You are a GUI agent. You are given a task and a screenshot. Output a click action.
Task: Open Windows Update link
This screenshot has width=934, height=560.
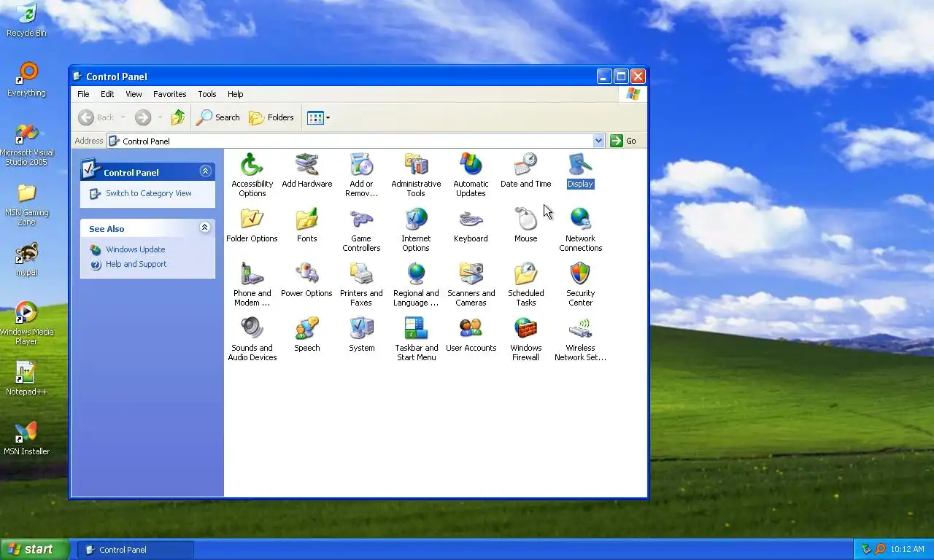pyautogui.click(x=135, y=249)
